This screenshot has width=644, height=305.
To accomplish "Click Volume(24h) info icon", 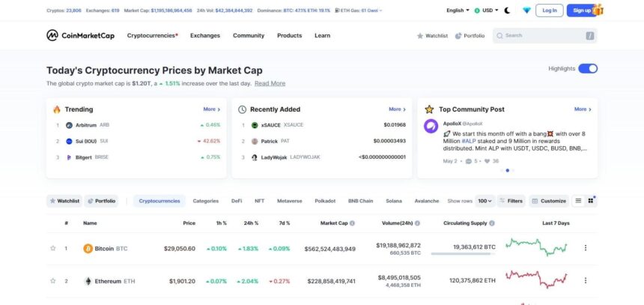I will click(417, 223).
